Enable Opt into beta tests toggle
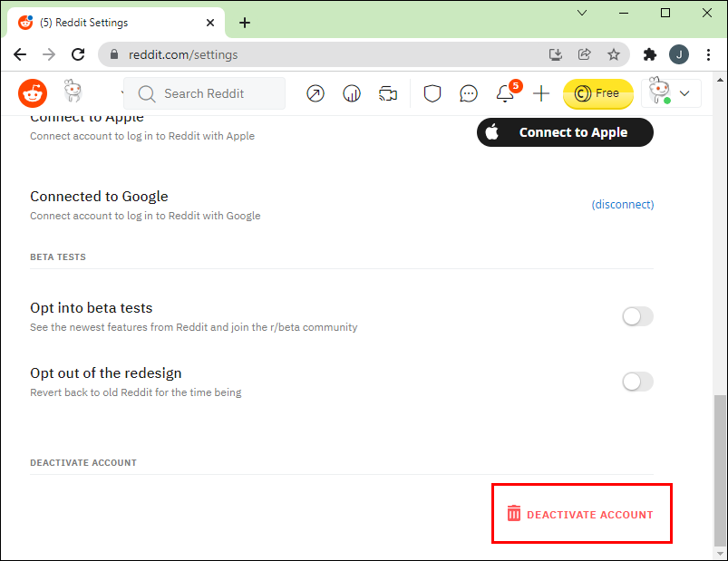Viewport: 728px width, 561px height. click(x=637, y=316)
